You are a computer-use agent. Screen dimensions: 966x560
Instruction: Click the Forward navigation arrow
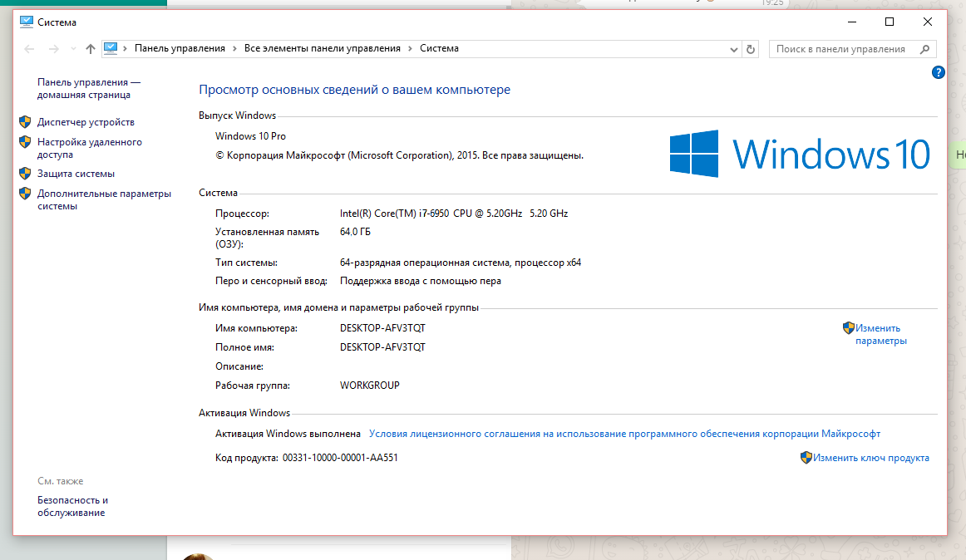pos(53,49)
